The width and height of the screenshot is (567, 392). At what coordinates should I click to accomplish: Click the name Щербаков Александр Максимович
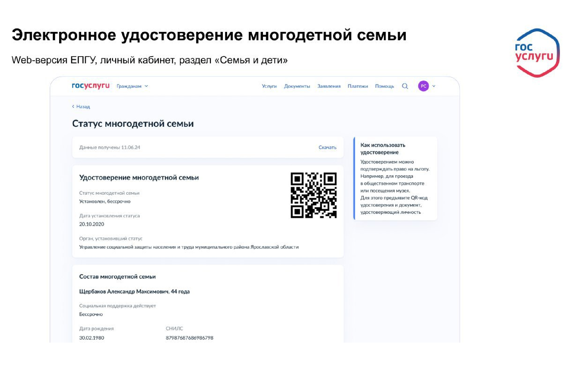tap(124, 292)
